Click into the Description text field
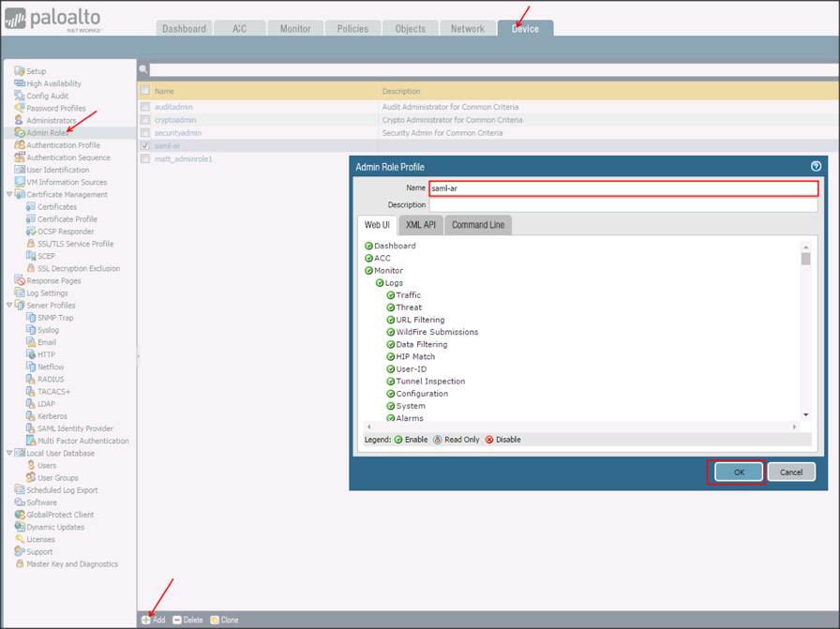The image size is (840, 629). click(622, 204)
